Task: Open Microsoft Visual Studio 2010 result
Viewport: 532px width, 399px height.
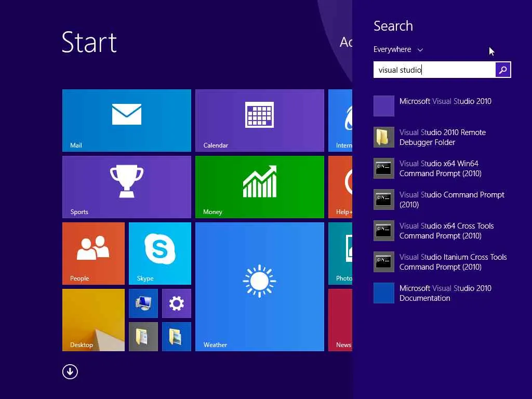Action: [x=442, y=106]
